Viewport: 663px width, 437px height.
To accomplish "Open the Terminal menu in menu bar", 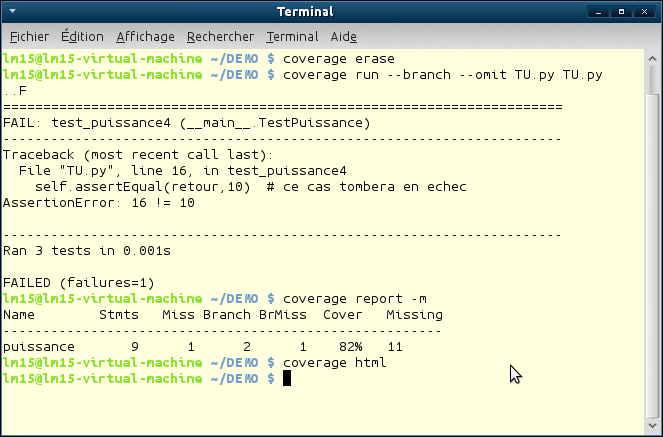I will [x=292, y=36].
